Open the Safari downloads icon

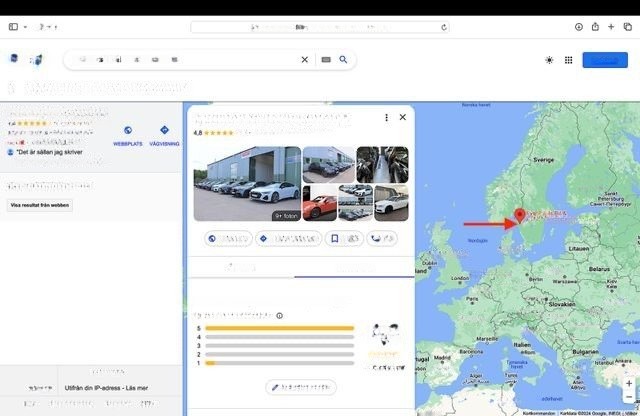(x=578, y=27)
